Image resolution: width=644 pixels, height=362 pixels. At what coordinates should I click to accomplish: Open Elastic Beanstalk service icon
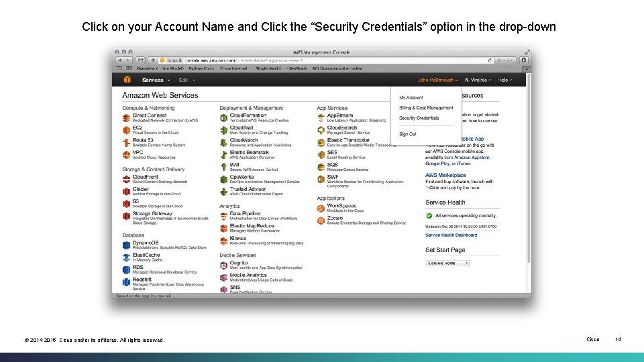(x=224, y=155)
